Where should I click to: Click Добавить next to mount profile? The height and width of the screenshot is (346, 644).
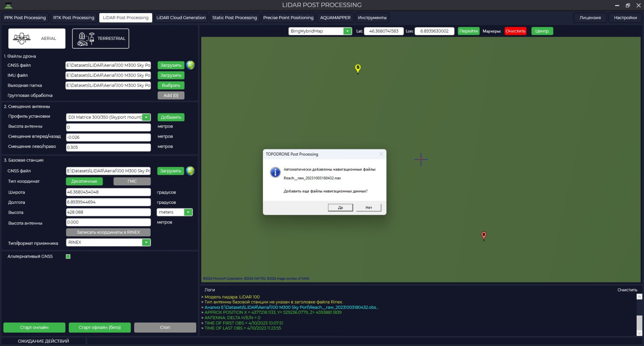pyautogui.click(x=171, y=117)
